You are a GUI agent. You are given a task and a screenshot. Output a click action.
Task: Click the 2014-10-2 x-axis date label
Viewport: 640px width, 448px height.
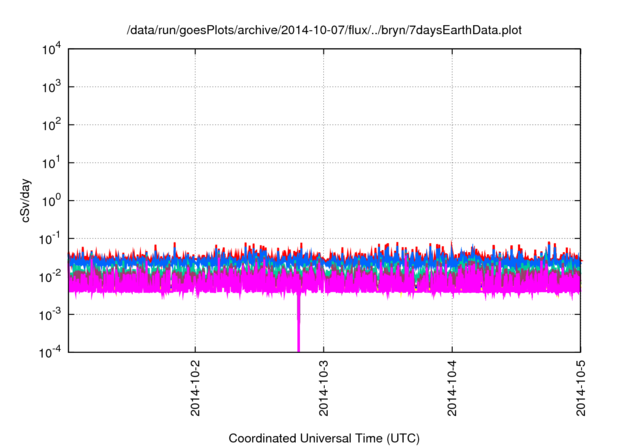196,388
